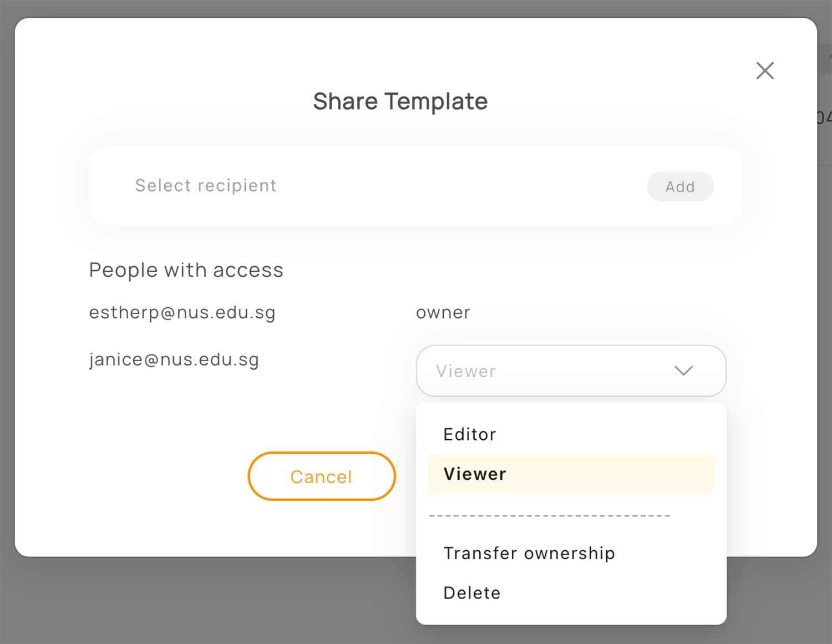832x644 pixels.
Task: Click the Share Template dialog title
Action: coord(400,102)
